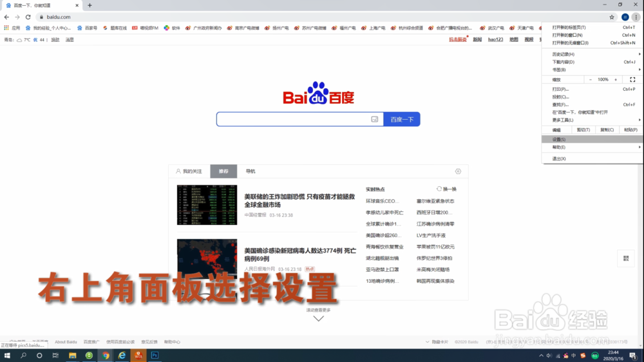
Task: Open the feed settings gear icon
Action: click(x=458, y=171)
